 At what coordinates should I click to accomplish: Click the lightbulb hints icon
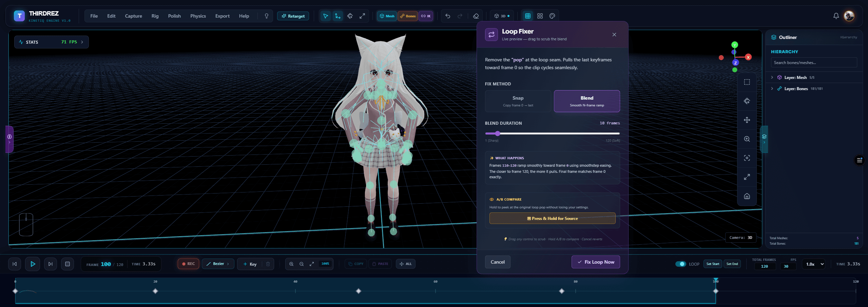coord(267,16)
